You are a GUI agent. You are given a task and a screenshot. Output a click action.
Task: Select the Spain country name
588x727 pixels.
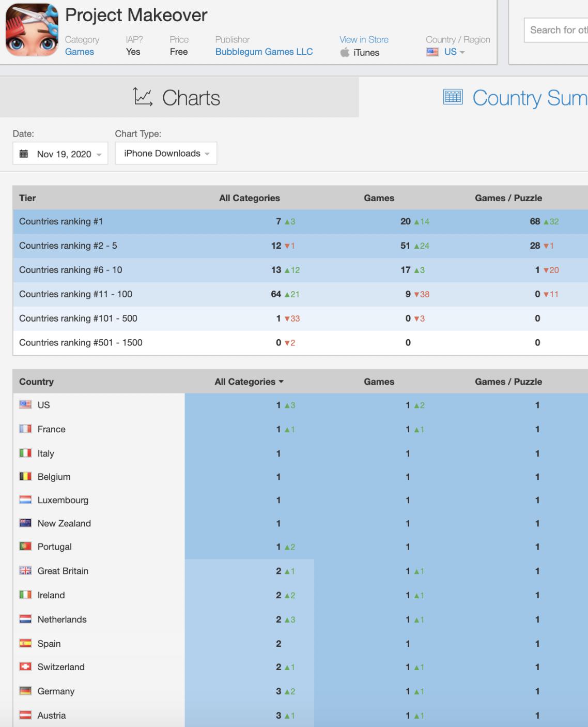[49, 644]
